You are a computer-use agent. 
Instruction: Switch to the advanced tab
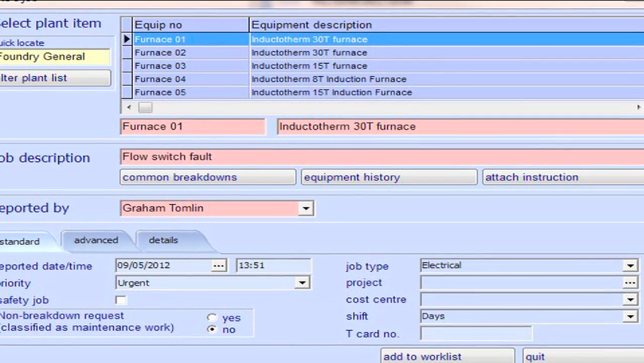coord(96,240)
